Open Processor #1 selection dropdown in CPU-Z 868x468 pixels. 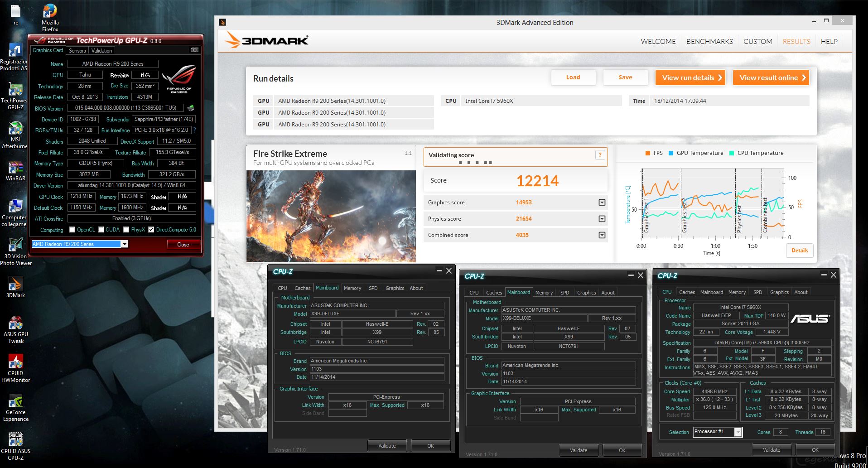[x=738, y=432]
